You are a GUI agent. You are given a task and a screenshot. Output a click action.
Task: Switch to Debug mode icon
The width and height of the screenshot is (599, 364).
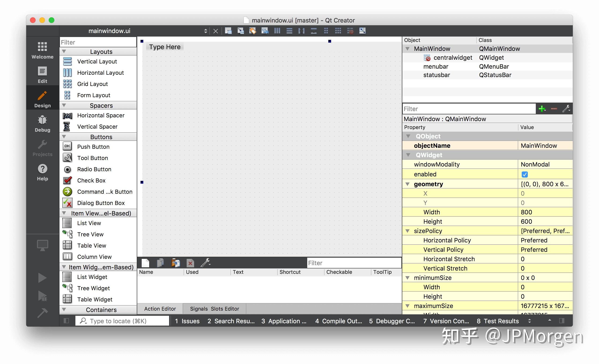(x=42, y=123)
